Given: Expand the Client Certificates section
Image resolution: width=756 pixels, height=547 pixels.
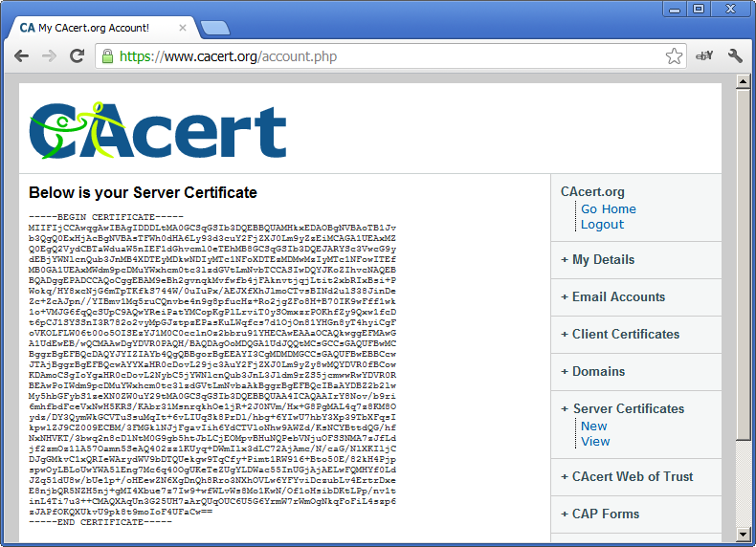Looking at the screenshot, I should pos(620,335).
